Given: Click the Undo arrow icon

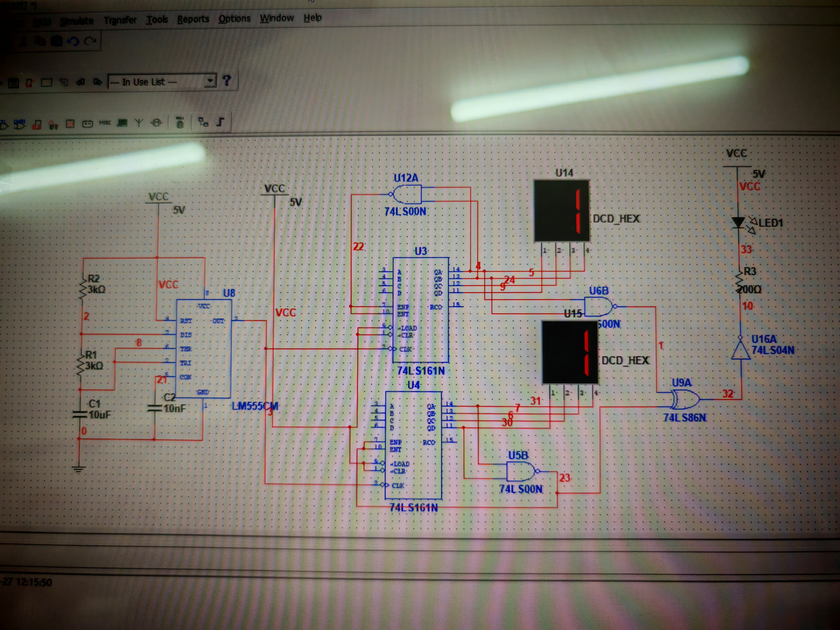Looking at the screenshot, I should click(x=72, y=41).
